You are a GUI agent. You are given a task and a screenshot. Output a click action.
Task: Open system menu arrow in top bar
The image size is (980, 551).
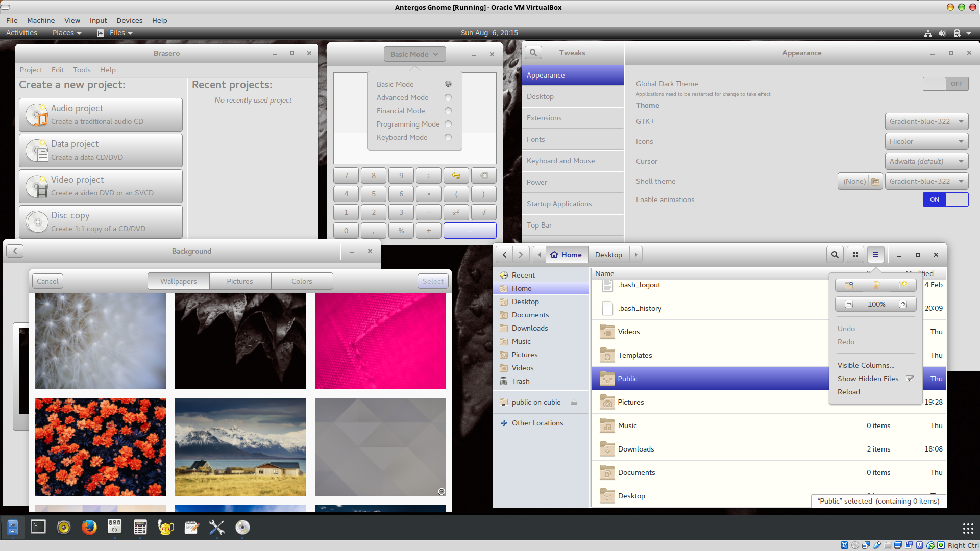969,33
